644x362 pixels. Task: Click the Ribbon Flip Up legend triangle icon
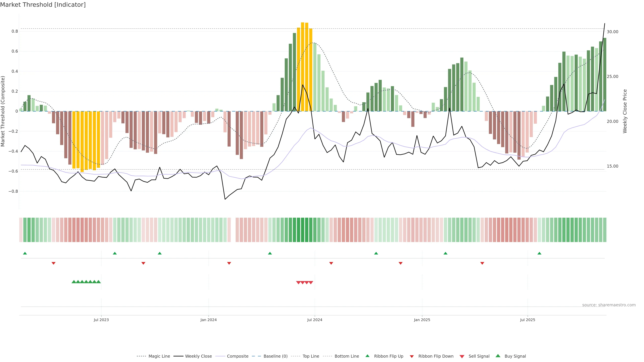click(x=367, y=356)
